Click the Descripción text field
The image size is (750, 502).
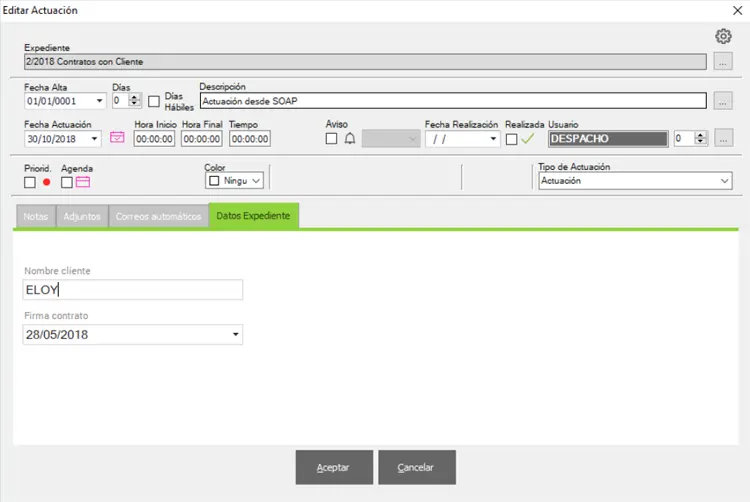tap(453, 101)
